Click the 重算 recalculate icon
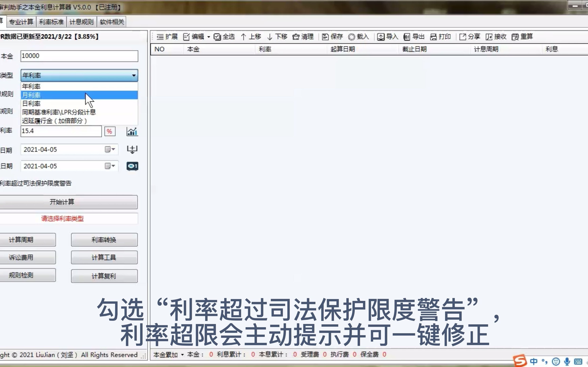The height and width of the screenshot is (367, 588). [515, 37]
